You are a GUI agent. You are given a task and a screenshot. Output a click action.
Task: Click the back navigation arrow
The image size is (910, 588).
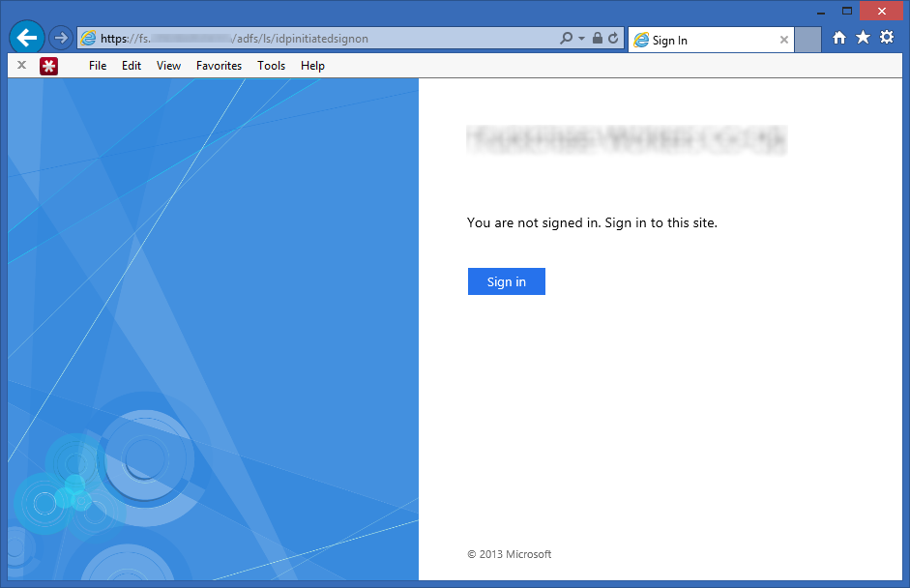click(x=26, y=37)
